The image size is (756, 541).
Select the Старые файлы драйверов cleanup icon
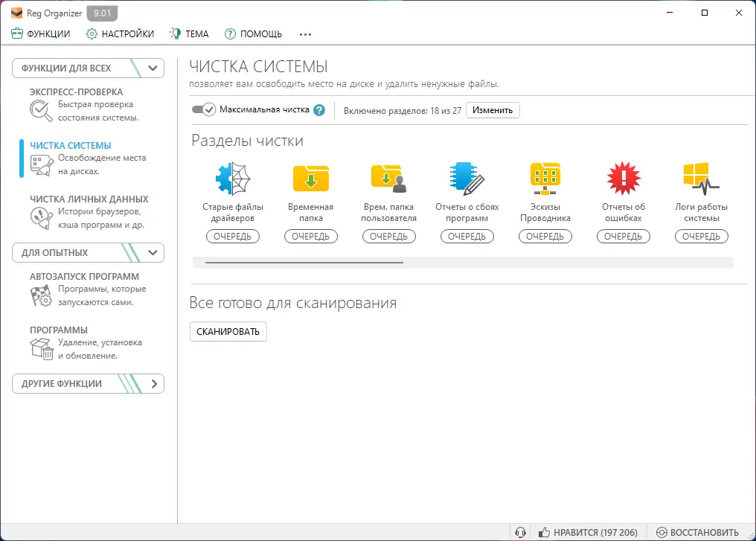pyautogui.click(x=233, y=177)
